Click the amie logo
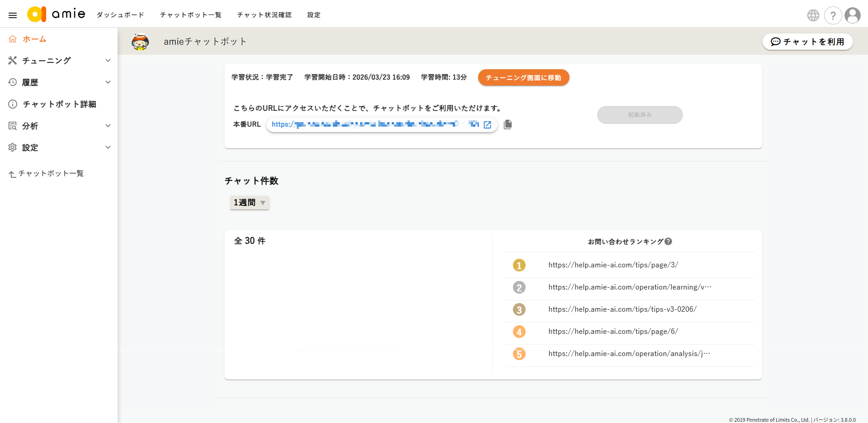 tap(56, 14)
